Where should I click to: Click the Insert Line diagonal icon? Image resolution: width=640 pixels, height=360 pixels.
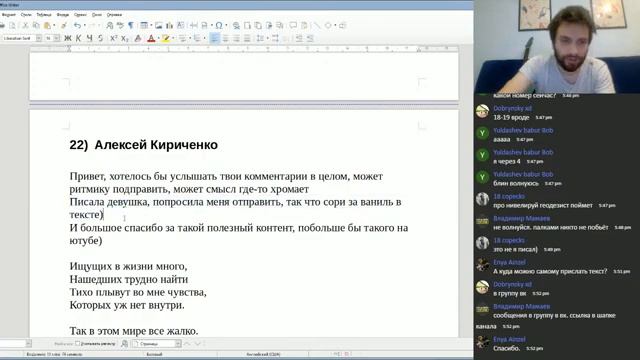317,25
